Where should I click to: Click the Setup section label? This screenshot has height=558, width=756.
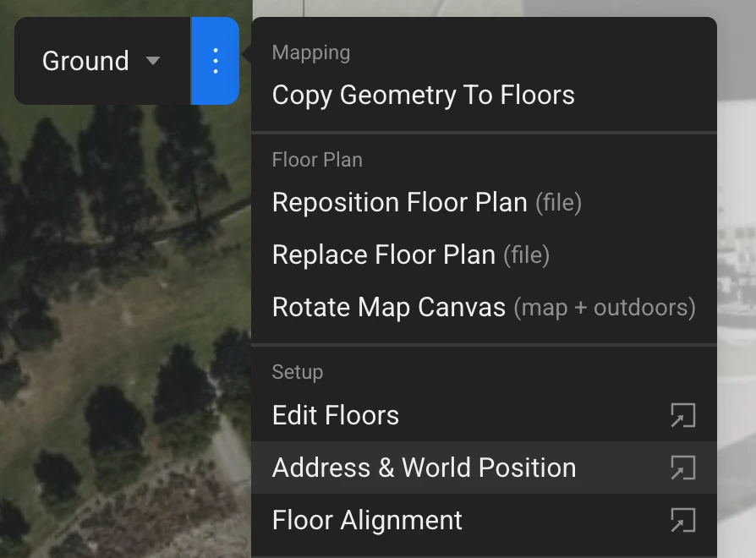coord(298,372)
